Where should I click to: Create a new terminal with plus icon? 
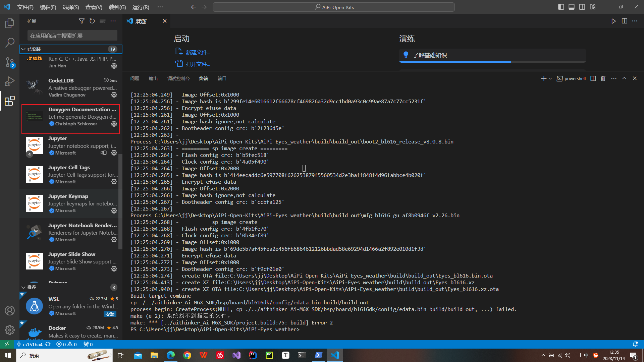tap(543, 78)
